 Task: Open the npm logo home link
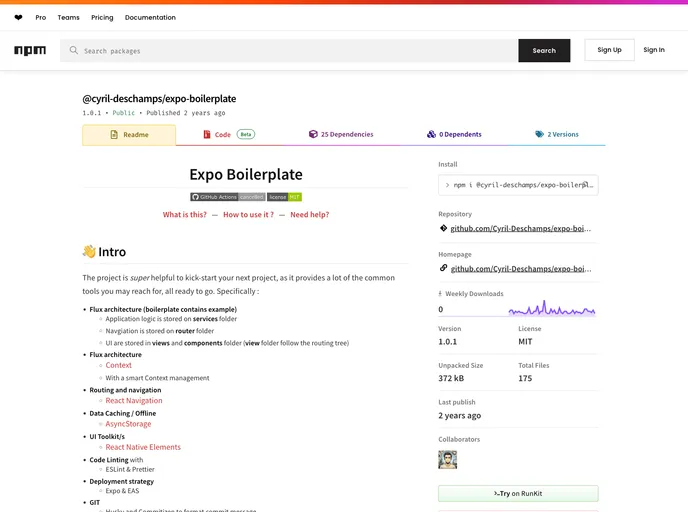(x=30, y=50)
